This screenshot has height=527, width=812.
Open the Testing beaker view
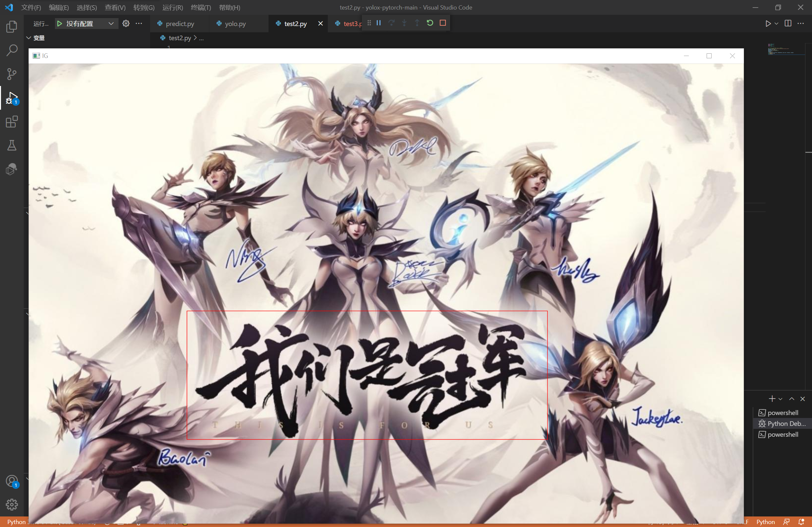coord(12,146)
